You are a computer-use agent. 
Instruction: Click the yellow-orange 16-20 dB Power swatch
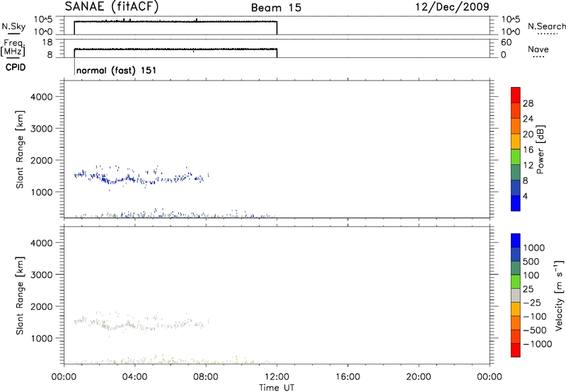(x=516, y=141)
